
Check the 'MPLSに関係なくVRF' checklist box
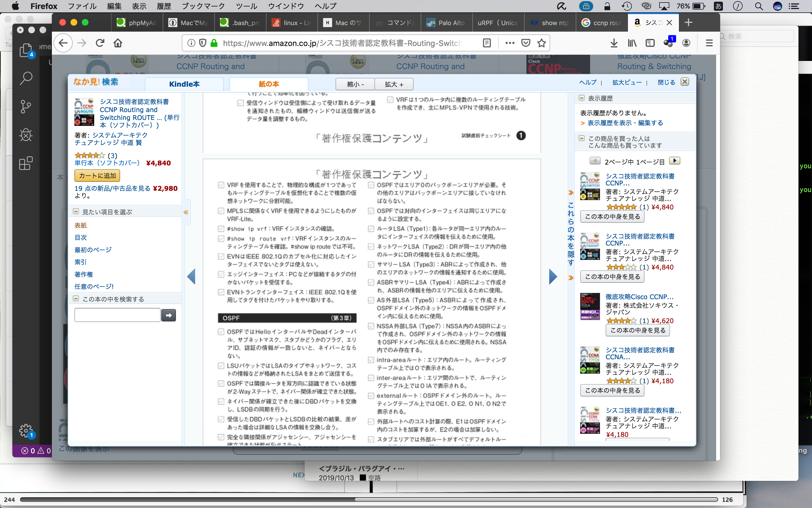click(221, 211)
